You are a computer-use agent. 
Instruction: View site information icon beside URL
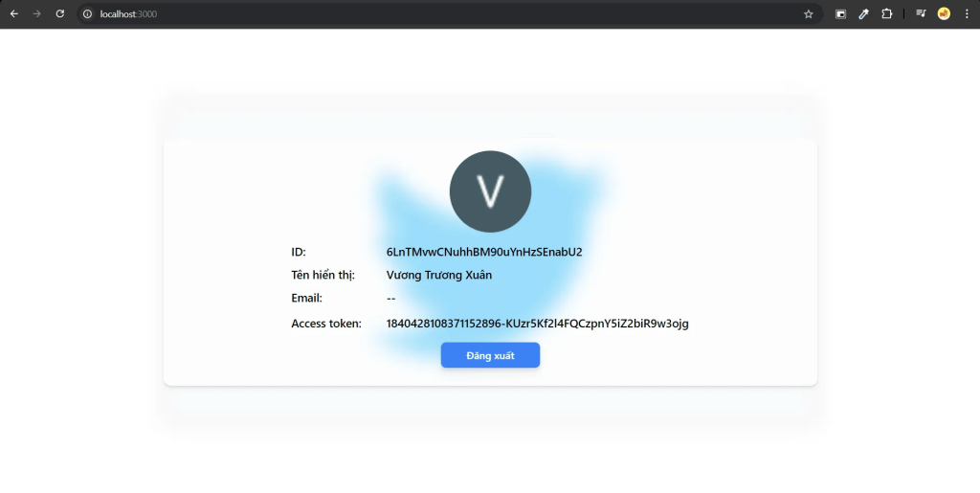pos(87,13)
